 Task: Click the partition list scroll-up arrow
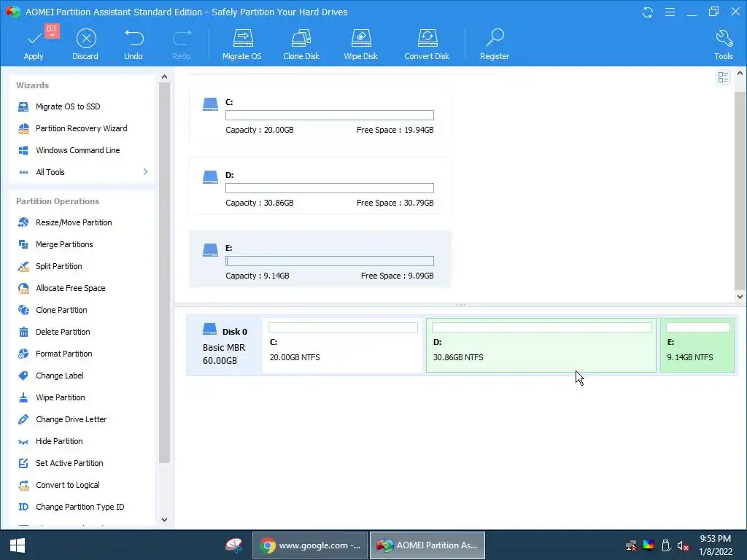[x=740, y=74]
